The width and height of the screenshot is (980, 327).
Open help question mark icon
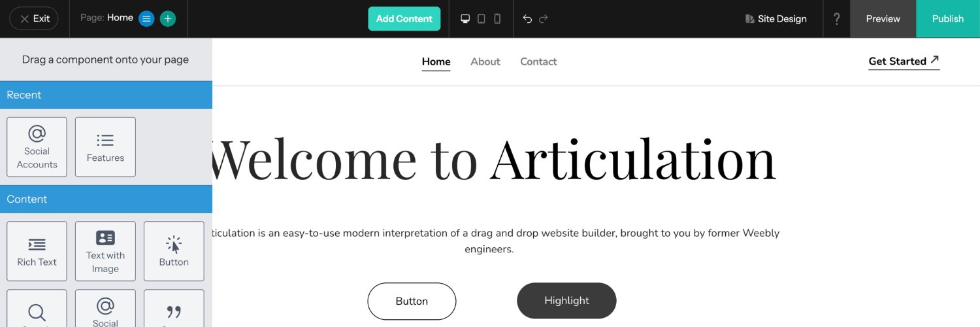(836, 19)
